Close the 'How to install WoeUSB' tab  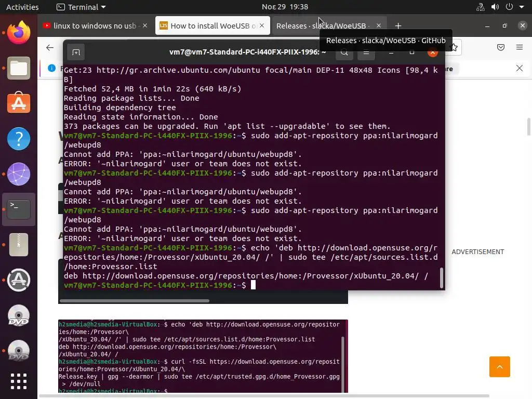pos(262,25)
